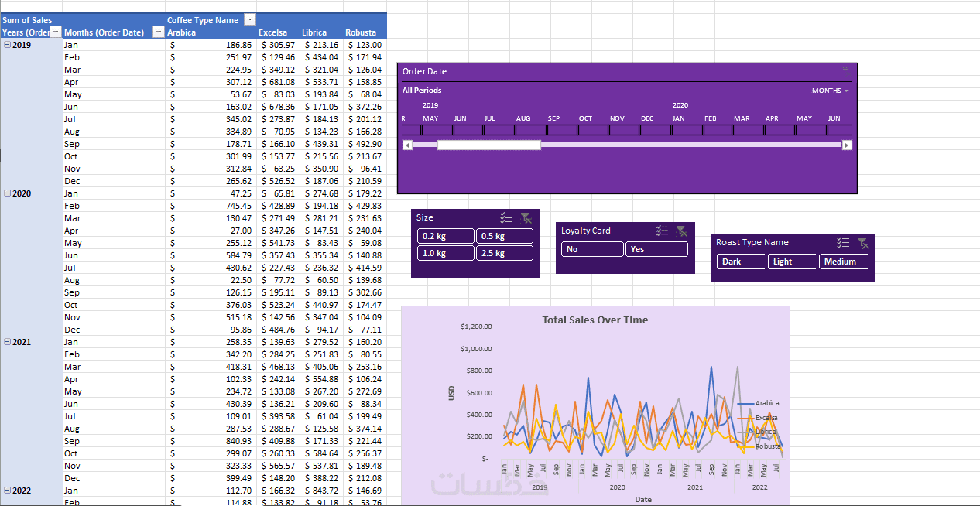Select the Total Sales Over Time chart title
This screenshot has height=506, width=980.
(x=595, y=320)
